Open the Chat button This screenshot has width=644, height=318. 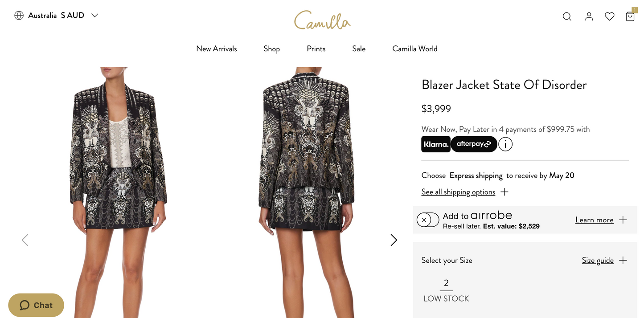[x=36, y=305]
